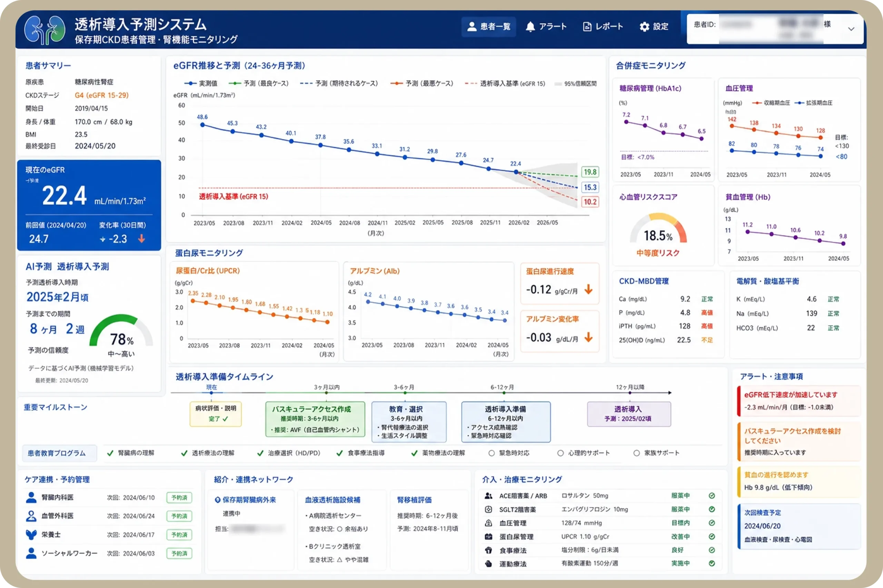Click the green check for 運動療法 row
Screen dimensions: 883x588
tap(712, 563)
